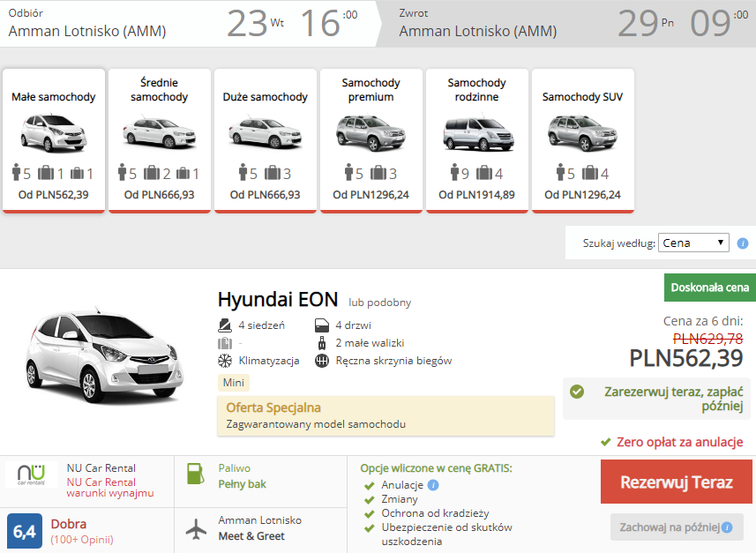The height and width of the screenshot is (553, 756).
Task: Click price PLN562,39 in offer
Action: click(x=686, y=358)
